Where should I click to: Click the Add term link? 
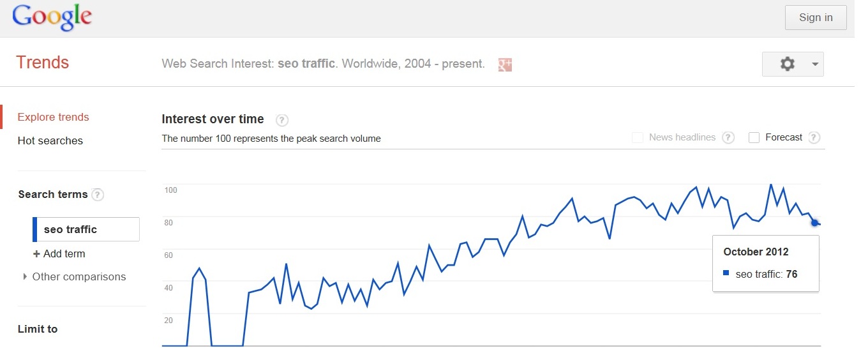point(64,254)
